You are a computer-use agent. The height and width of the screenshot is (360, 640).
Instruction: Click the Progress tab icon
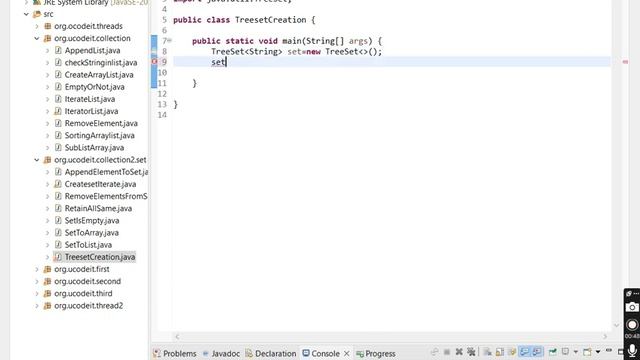pyautogui.click(x=360, y=353)
